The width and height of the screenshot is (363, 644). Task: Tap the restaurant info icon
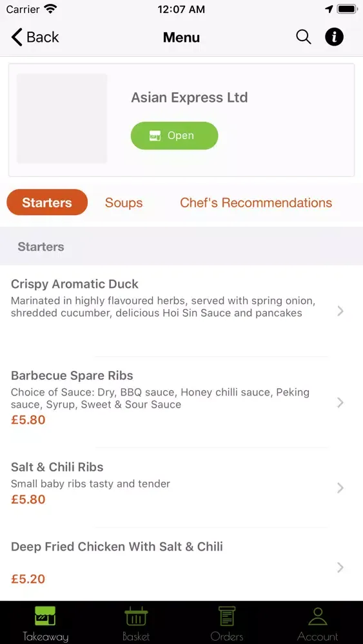(334, 37)
